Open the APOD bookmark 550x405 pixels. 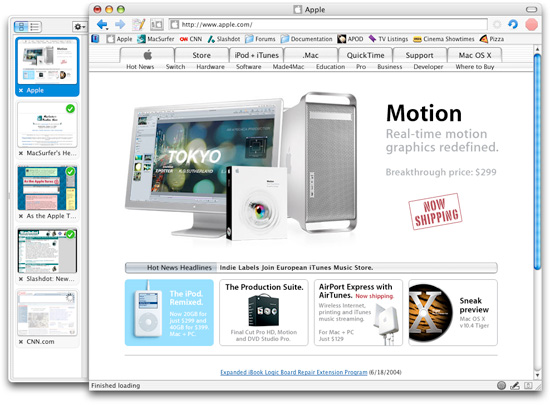click(x=350, y=39)
